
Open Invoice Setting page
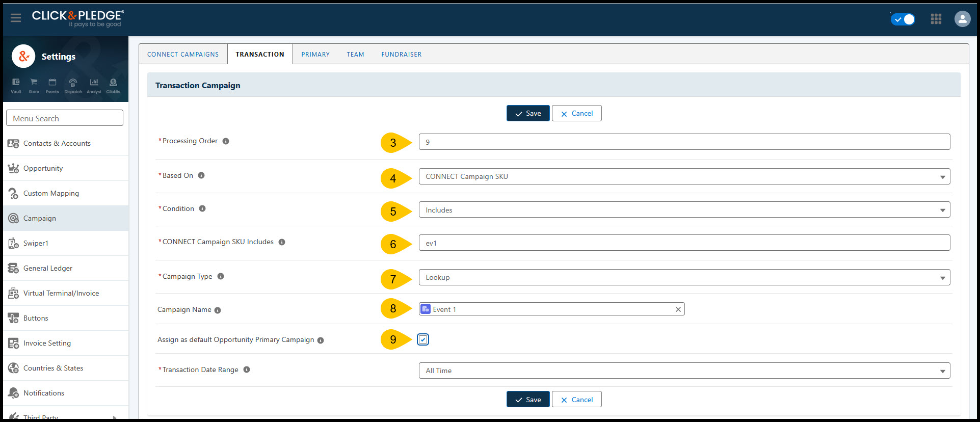point(66,343)
